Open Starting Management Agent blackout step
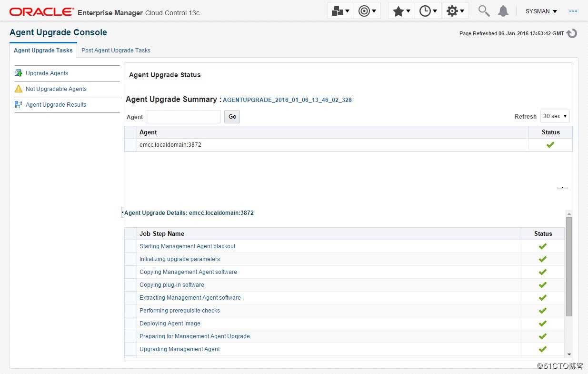Image resolution: width=588 pixels, height=374 pixels. (187, 246)
